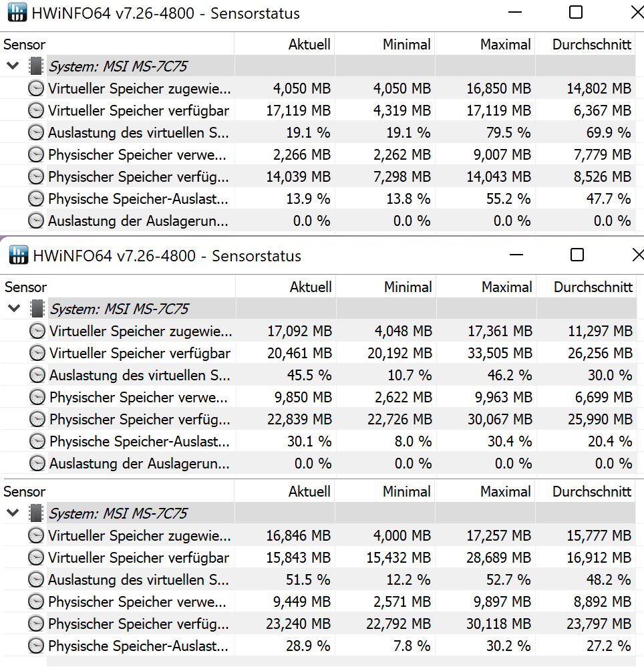Viewport: 644px width, 667px height.
Task: Select the Physischer Speicher verwe... row showing 2,266 MB
Action: 137,154
